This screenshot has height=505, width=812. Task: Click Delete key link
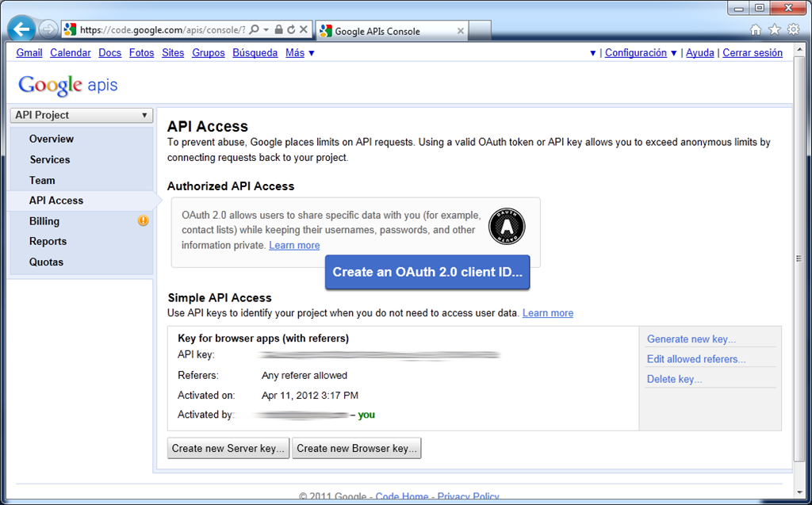(674, 379)
